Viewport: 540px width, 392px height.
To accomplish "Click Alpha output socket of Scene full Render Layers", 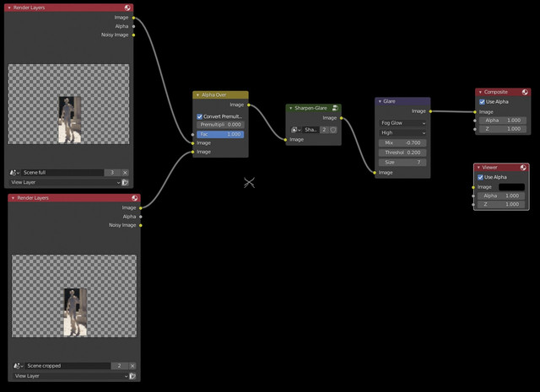I will coord(133,26).
